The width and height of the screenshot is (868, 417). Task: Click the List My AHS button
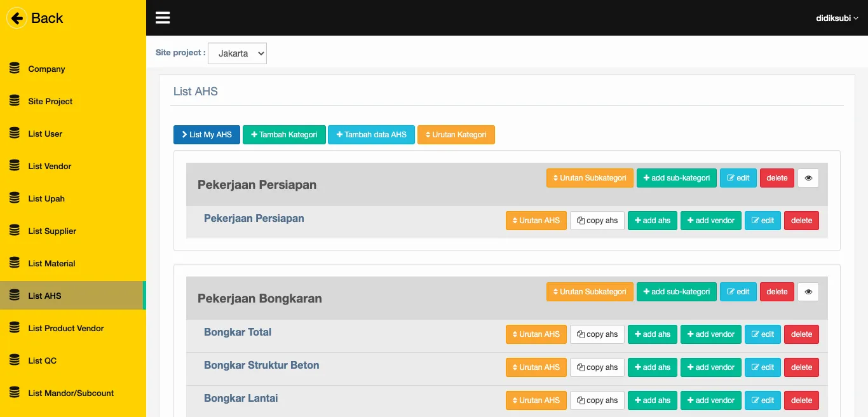pos(207,135)
